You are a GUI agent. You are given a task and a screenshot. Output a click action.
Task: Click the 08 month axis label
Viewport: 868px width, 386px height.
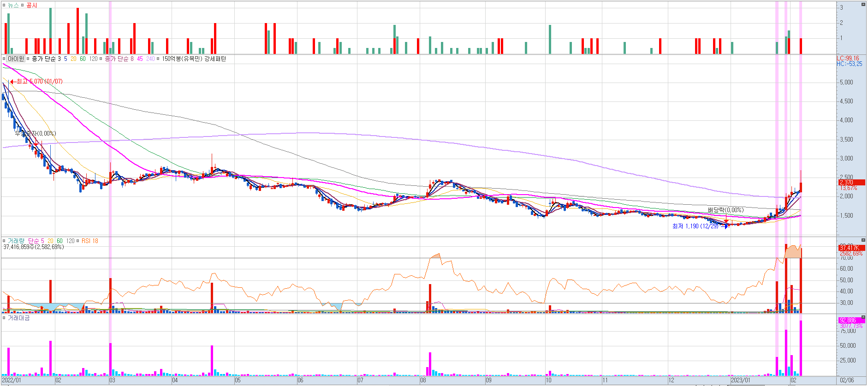(423, 380)
